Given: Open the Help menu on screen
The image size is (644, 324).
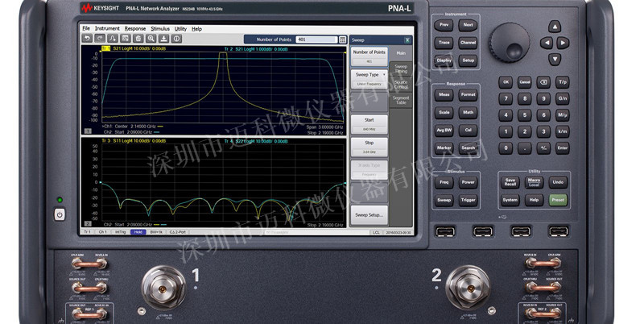Looking at the screenshot, I should 196,29.
